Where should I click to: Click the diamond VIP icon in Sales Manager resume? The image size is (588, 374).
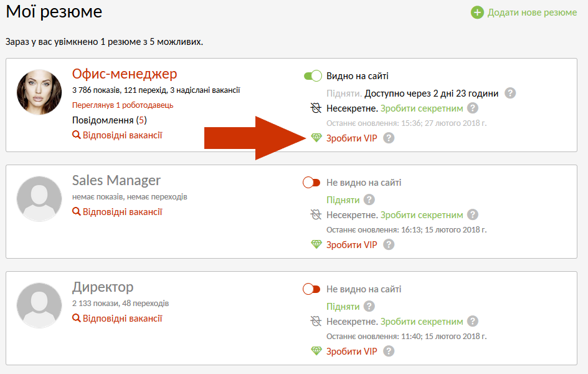point(316,244)
